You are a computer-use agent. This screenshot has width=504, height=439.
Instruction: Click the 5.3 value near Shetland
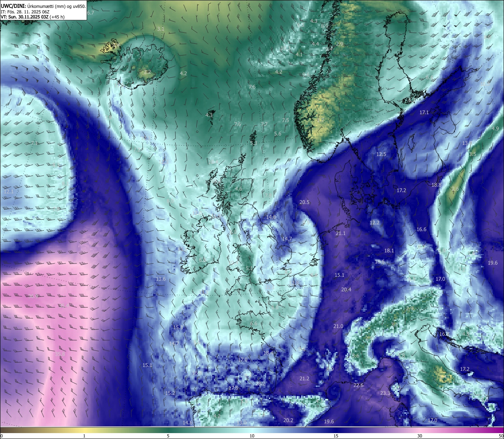[254, 143]
